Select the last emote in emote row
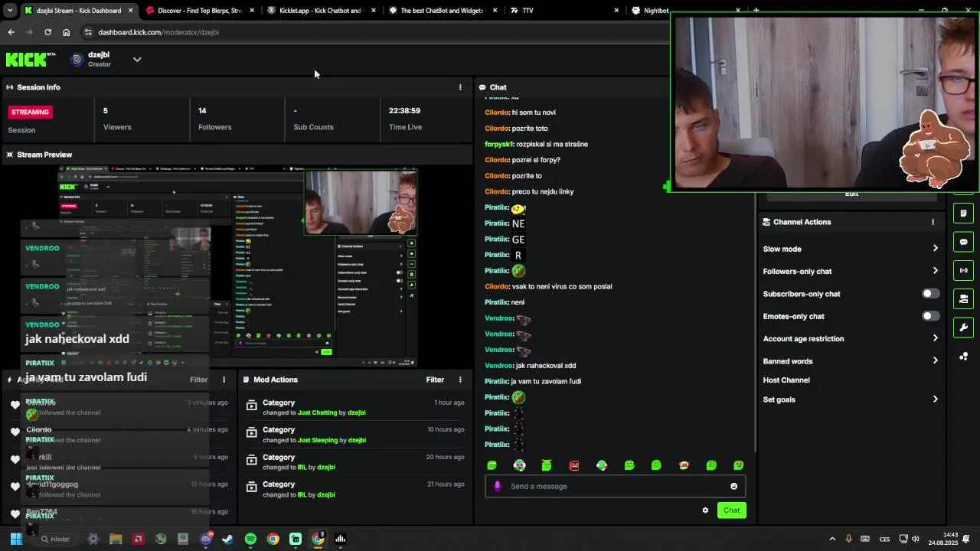980x551 pixels. (738, 465)
